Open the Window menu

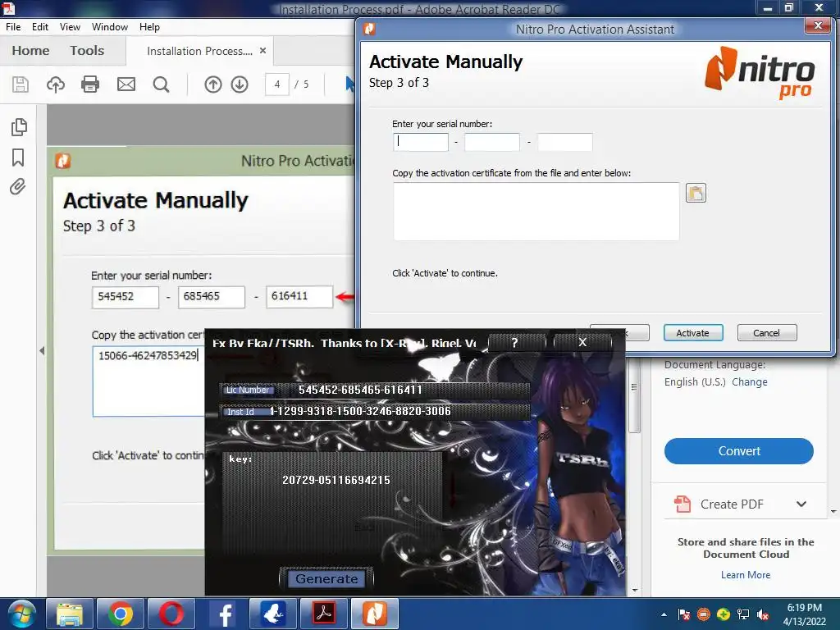click(110, 27)
